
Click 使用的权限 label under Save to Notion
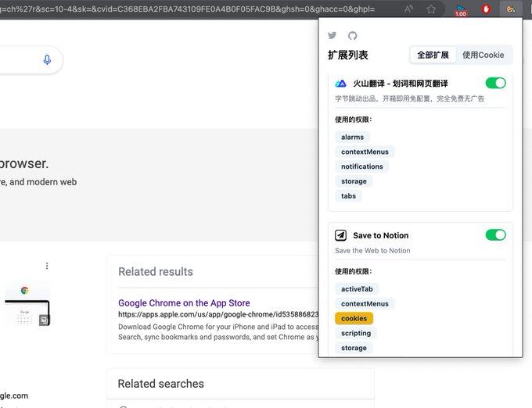[x=353, y=271]
